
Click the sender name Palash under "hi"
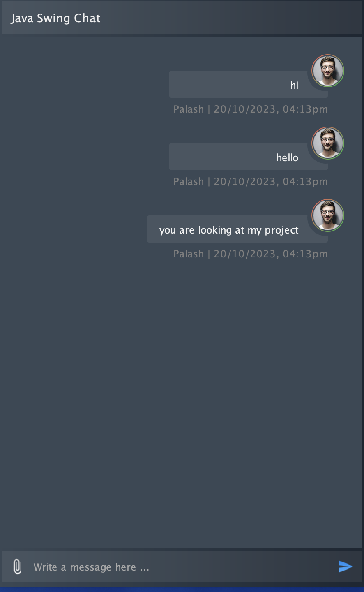pyautogui.click(x=189, y=109)
